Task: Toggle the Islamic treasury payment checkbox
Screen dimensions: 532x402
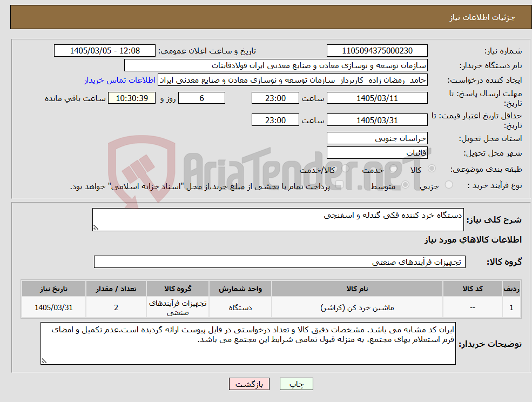Action: [x=339, y=185]
